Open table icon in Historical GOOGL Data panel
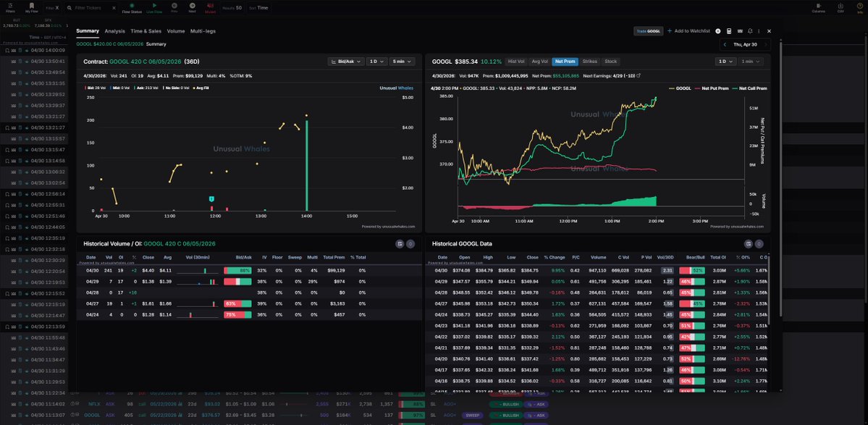 click(x=749, y=243)
